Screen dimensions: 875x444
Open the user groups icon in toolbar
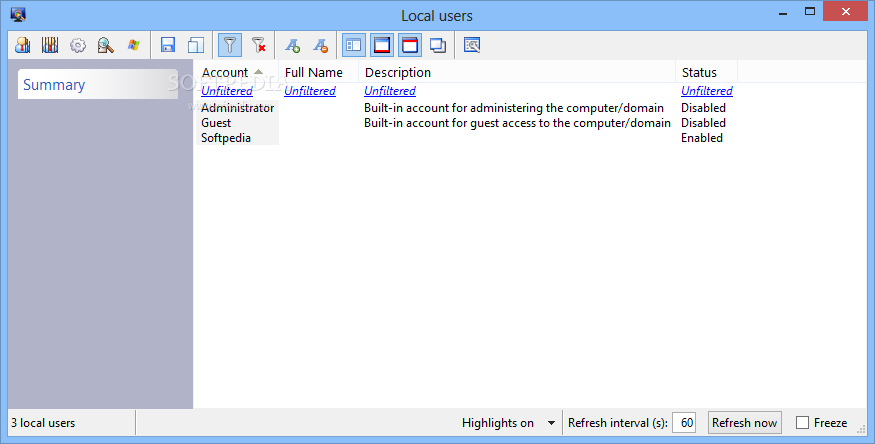50,45
